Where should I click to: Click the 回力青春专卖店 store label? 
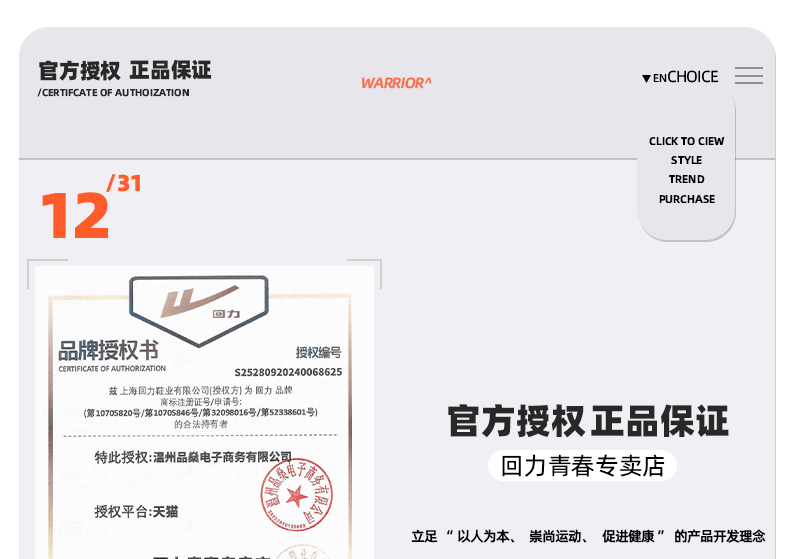[x=582, y=465]
